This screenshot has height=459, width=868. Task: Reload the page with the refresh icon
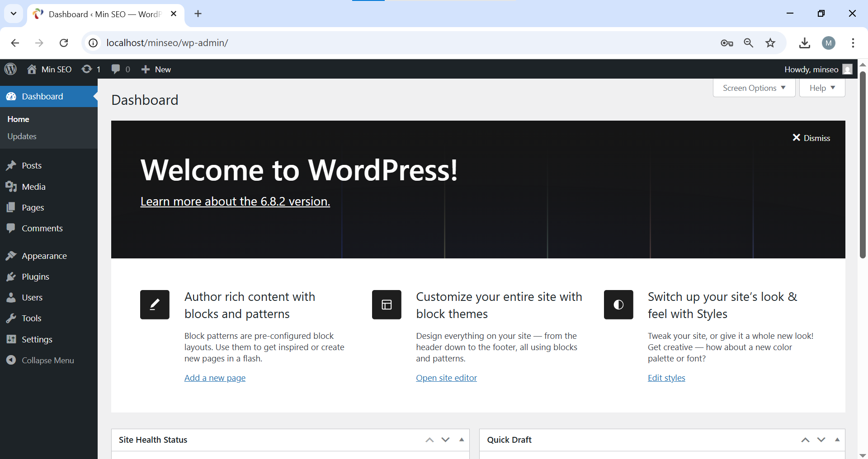[x=64, y=43]
